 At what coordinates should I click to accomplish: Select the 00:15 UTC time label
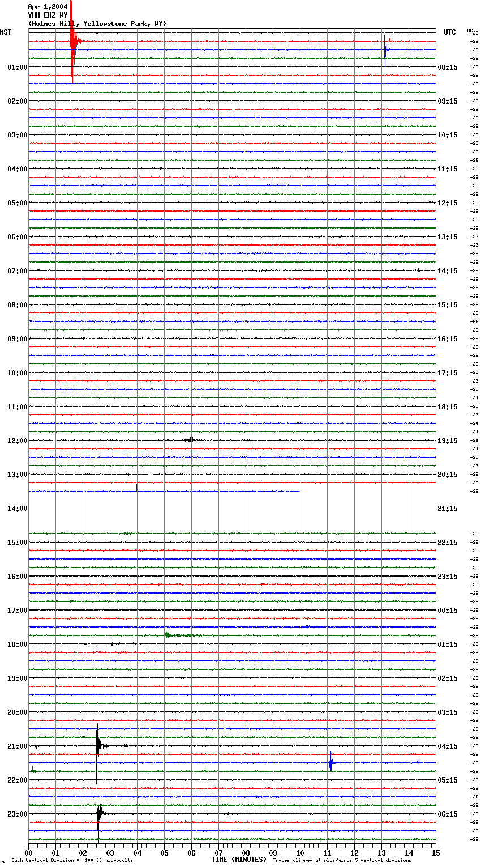pyautogui.click(x=448, y=611)
